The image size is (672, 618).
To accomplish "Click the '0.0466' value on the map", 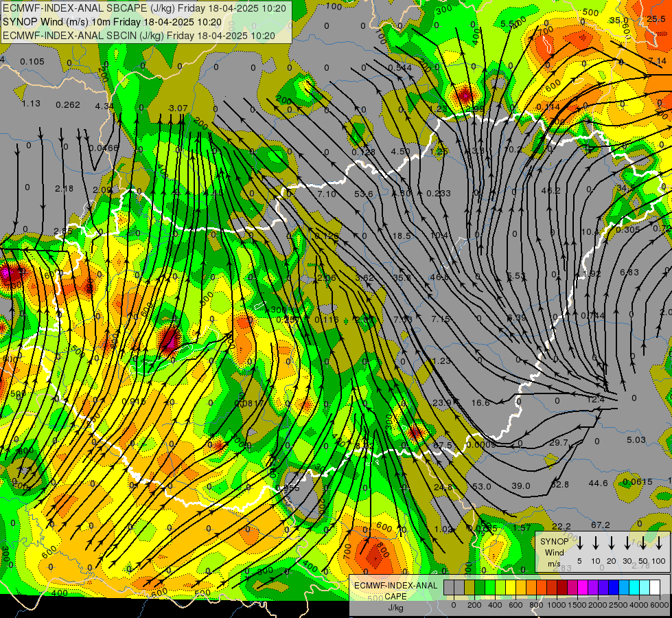I will [104, 148].
